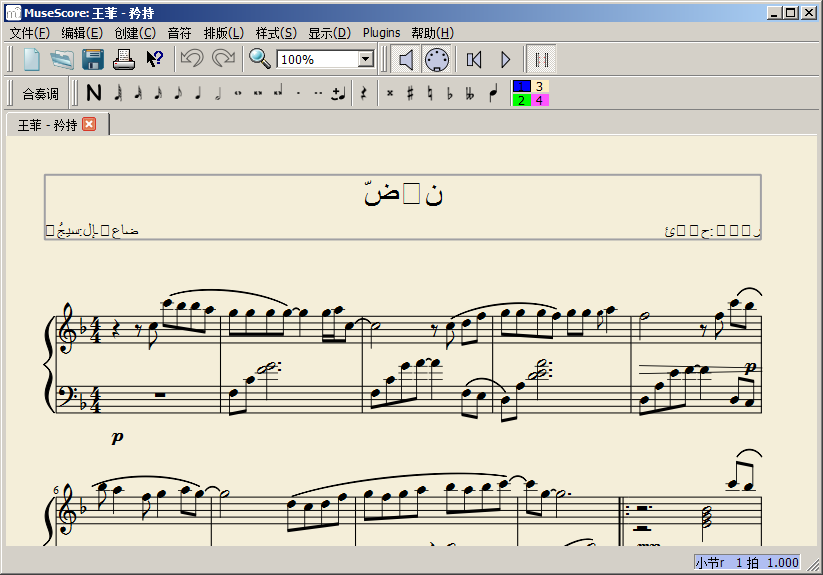Select the quarter note duration
The image size is (823, 575).
click(198, 93)
